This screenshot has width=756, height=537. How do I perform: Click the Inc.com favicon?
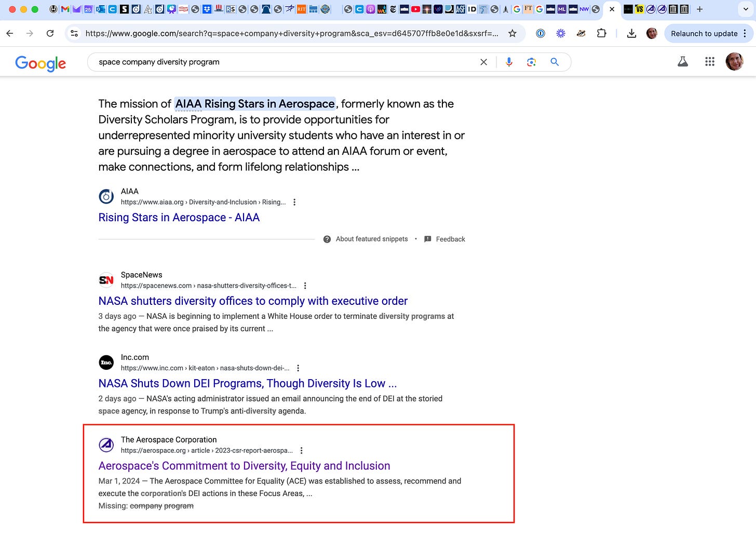click(x=106, y=362)
